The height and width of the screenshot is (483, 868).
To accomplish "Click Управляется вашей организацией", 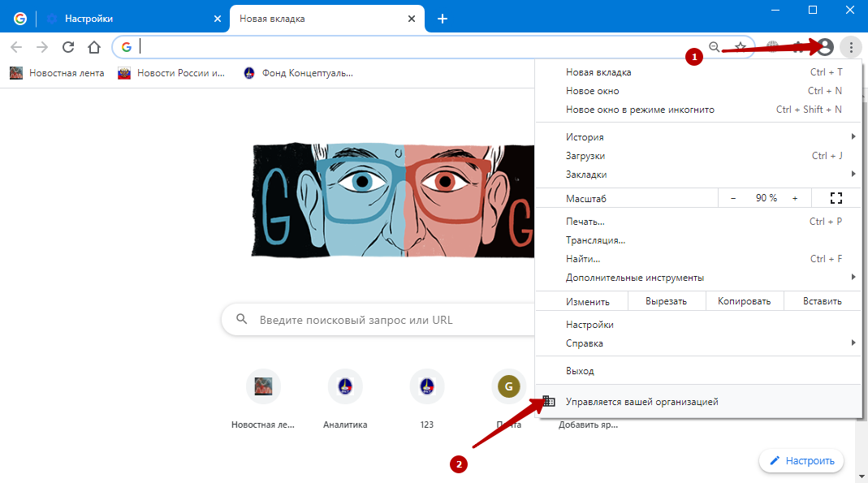I will click(641, 402).
